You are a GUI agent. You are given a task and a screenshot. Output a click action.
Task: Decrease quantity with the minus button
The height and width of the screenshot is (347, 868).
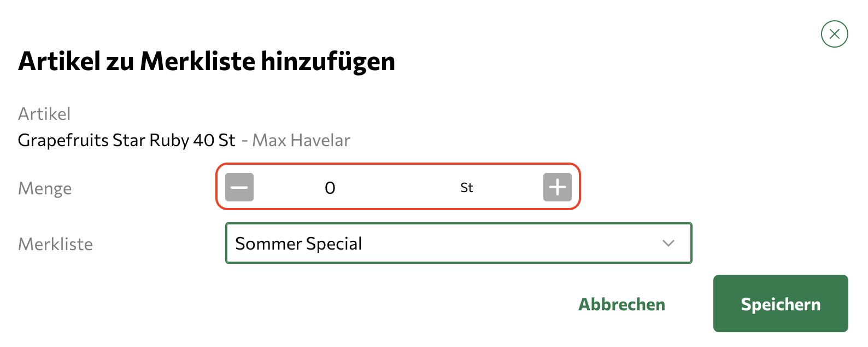coord(239,187)
